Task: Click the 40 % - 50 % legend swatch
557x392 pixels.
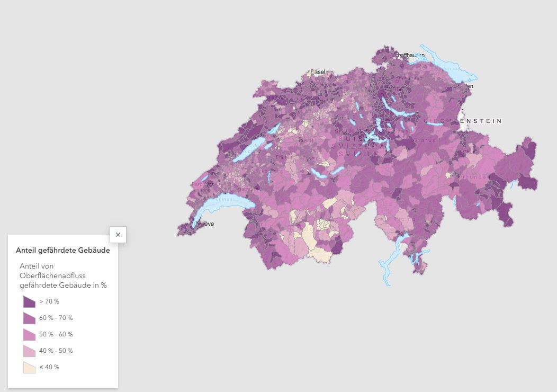Action: [29, 351]
